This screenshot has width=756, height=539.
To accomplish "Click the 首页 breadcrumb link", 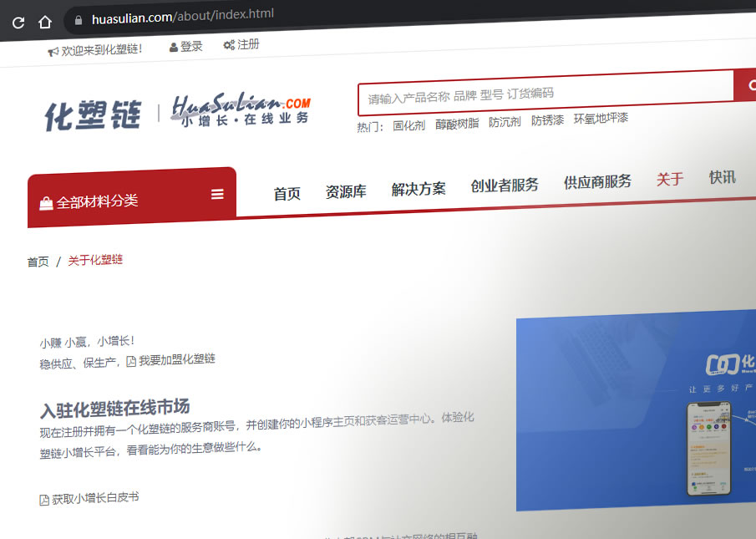I will click(38, 262).
